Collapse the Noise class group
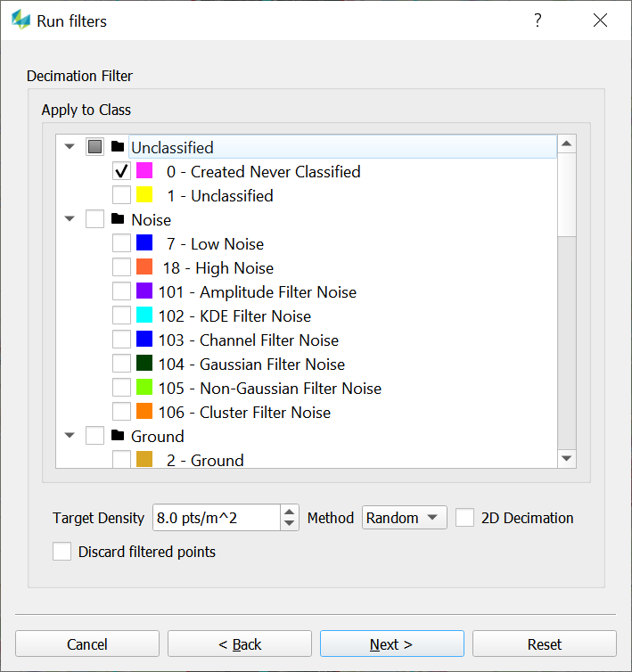632x672 pixels. click(x=70, y=219)
